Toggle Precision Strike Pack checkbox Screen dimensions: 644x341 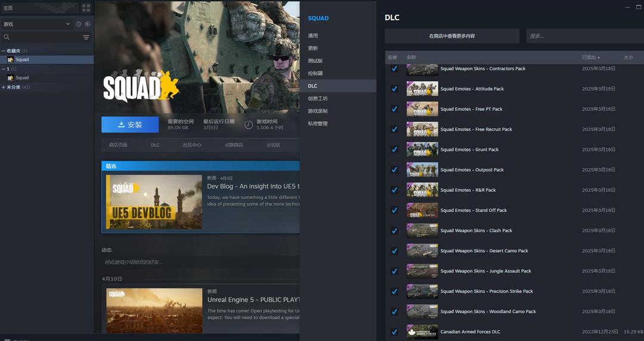[394, 292]
